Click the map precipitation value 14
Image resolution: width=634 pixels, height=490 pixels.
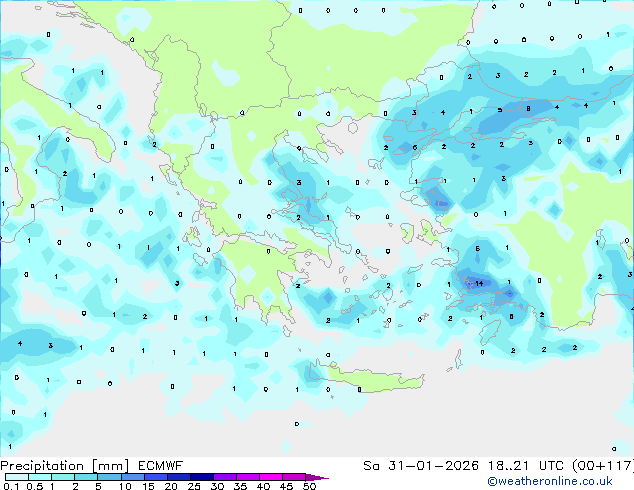coord(479,283)
